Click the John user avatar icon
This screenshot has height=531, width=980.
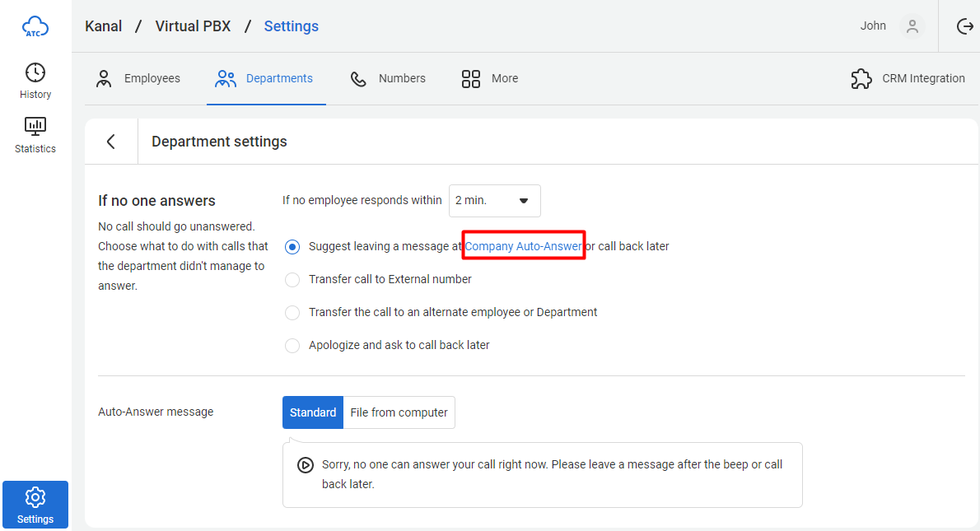pos(912,26)
